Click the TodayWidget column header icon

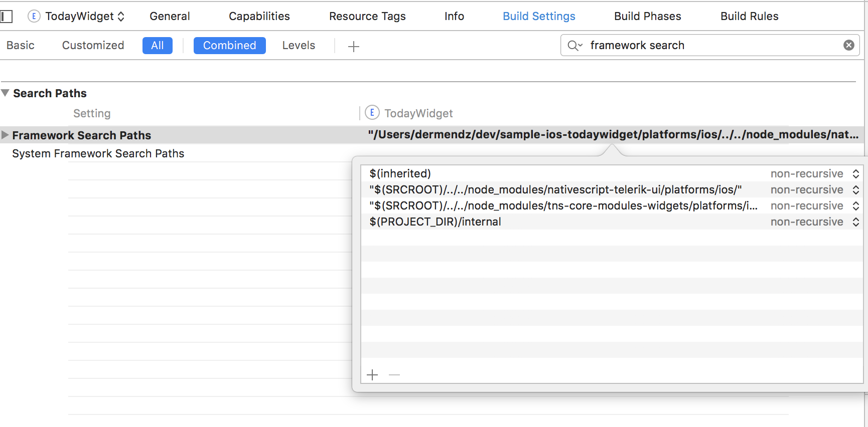[372, 113]
